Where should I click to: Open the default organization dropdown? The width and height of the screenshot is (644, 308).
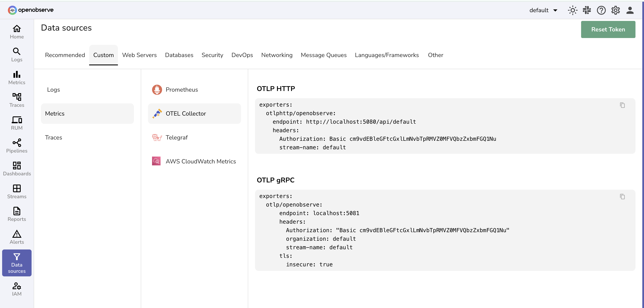click(x=543, y=10)
